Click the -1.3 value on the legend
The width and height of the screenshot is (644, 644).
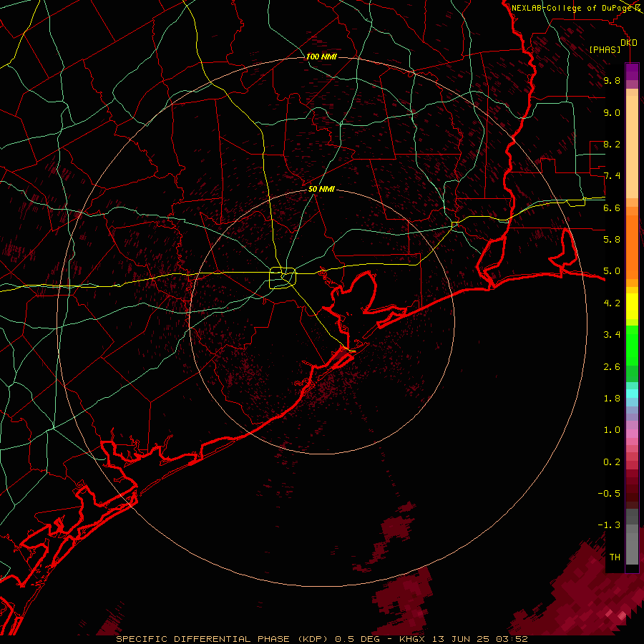pyautogui.click(x=609, y=525)
